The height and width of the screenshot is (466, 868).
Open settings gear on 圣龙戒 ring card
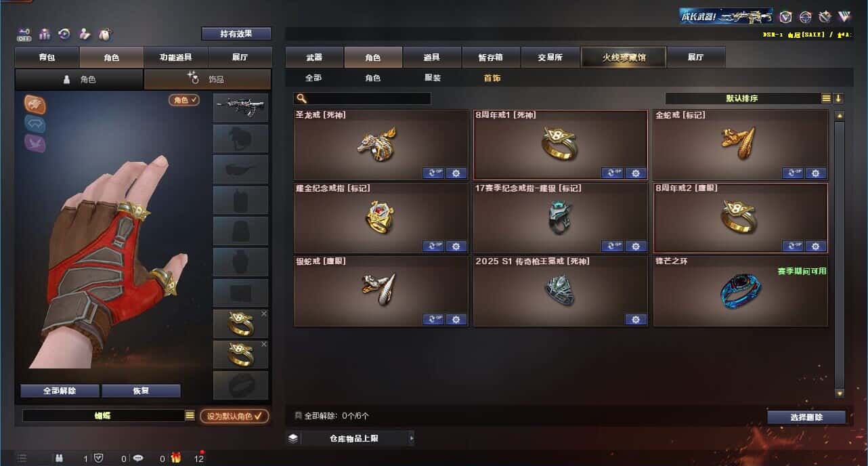click(456, 173)
